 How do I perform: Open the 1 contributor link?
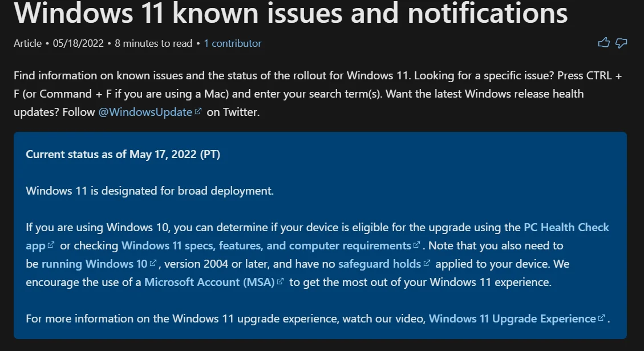click(x=233, y=43)
